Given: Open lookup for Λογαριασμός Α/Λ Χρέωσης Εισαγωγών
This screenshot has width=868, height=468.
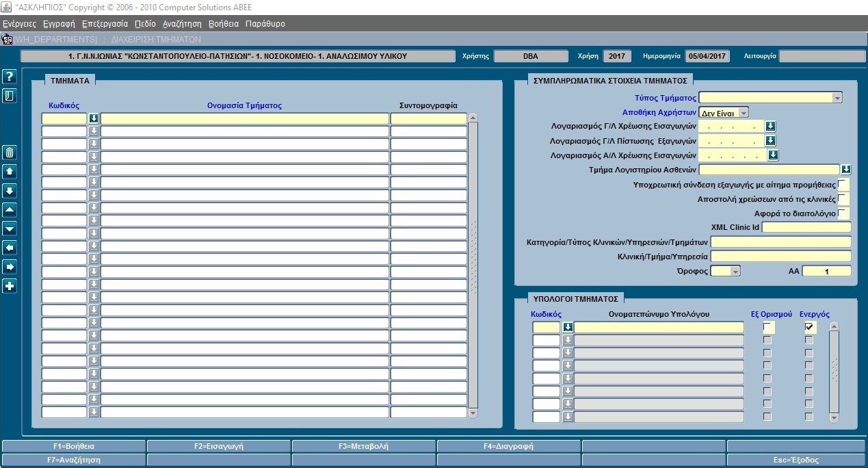Looking at the screenshot, I should pyautogui.click(x=773, y=155).
